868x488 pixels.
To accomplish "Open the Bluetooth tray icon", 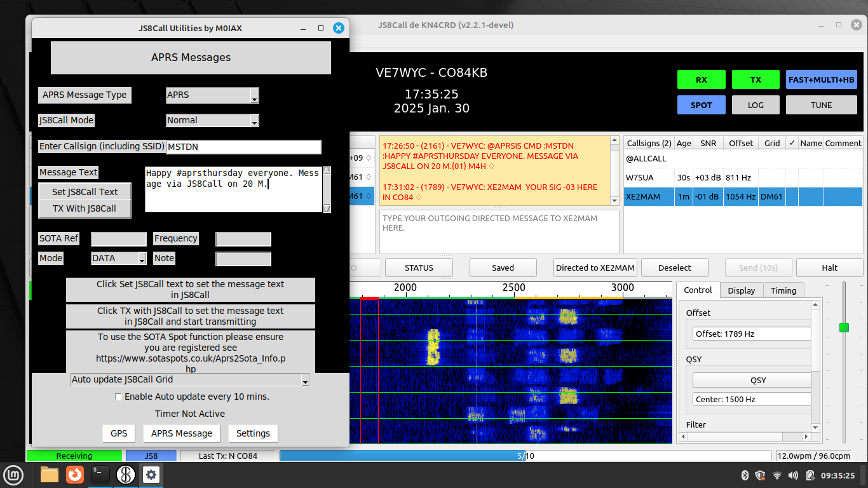I will [745, 475].
